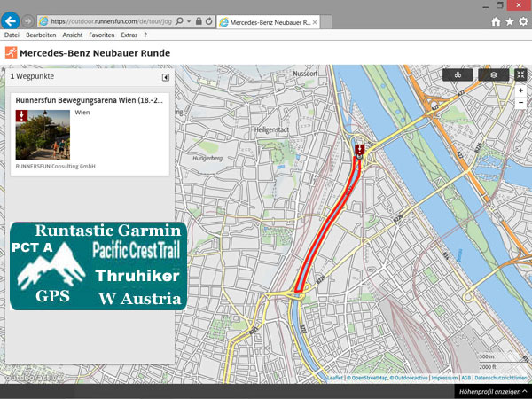Open the Ansicht menu
Screen dimensions: 532x399
coord(73,35)
